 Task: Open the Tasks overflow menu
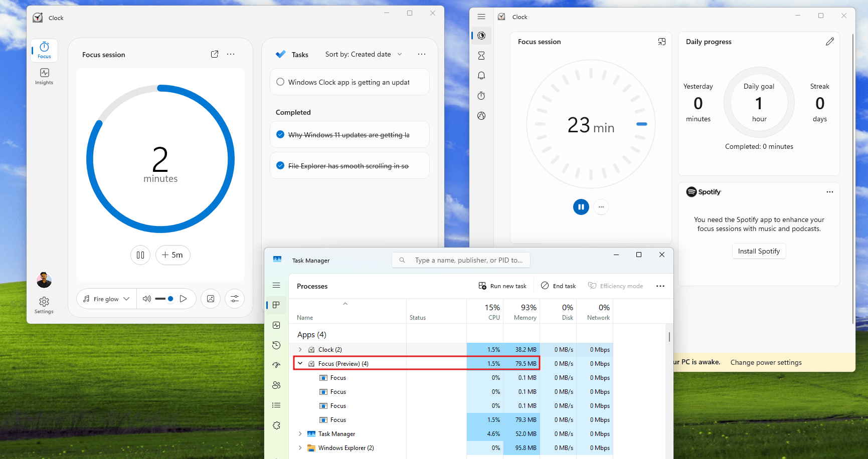[x=421, y=54]
